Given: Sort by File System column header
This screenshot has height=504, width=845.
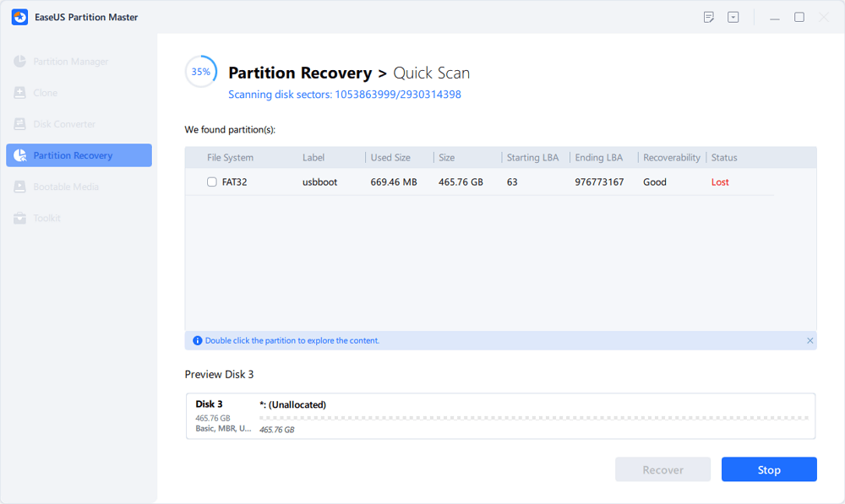Looking at the screenshot, I should [230, 157].
